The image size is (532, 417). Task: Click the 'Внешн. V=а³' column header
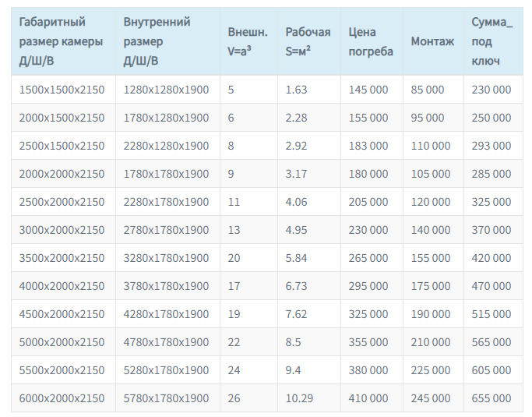(248, 41)
